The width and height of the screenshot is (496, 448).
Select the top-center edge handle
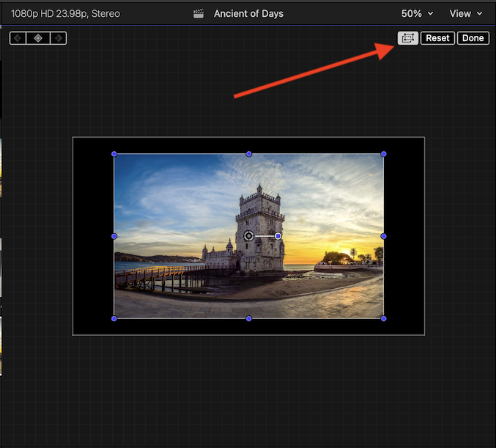coord(249,154)
